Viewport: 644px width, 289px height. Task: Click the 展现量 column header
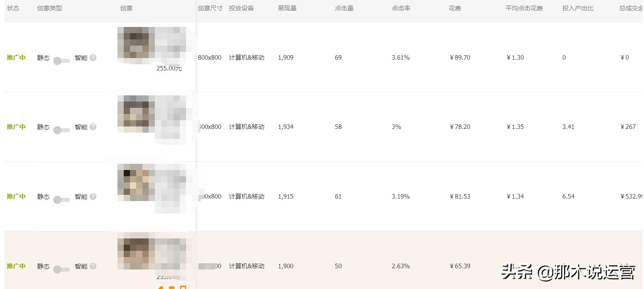287,7
